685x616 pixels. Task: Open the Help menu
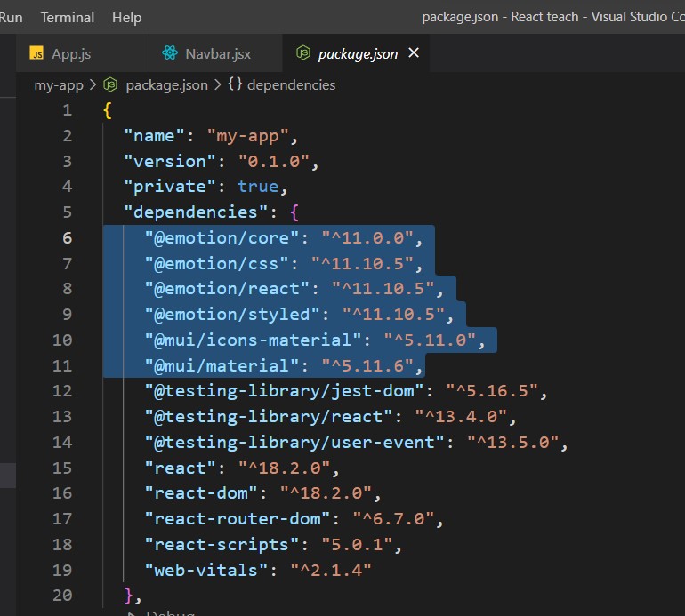coord(126,18)
